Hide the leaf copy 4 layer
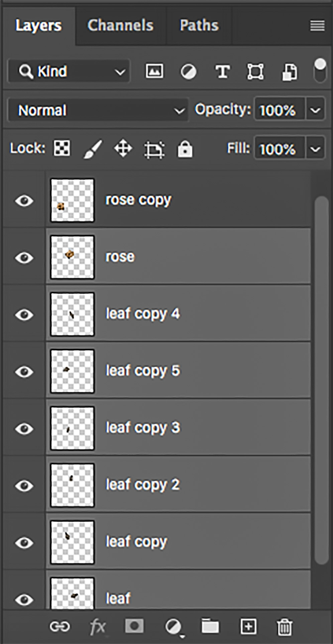The height and width of the screenshot is (644, 333). point(24,314)
